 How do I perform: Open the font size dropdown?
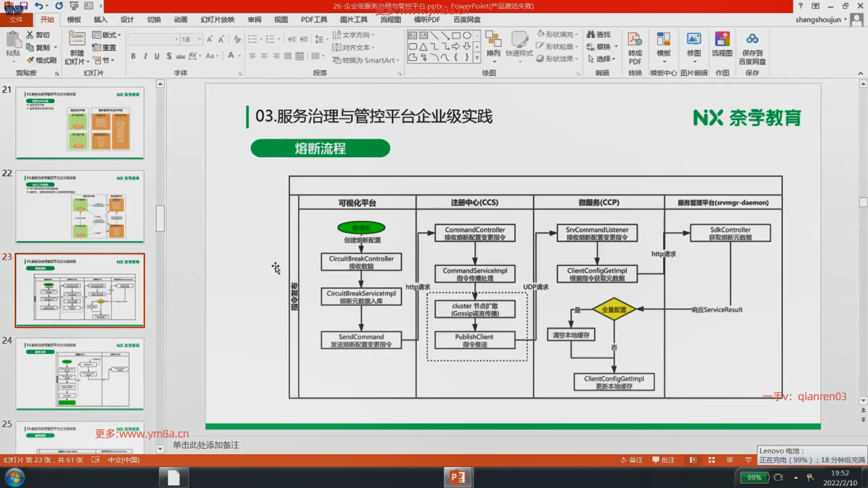[199, 39]
